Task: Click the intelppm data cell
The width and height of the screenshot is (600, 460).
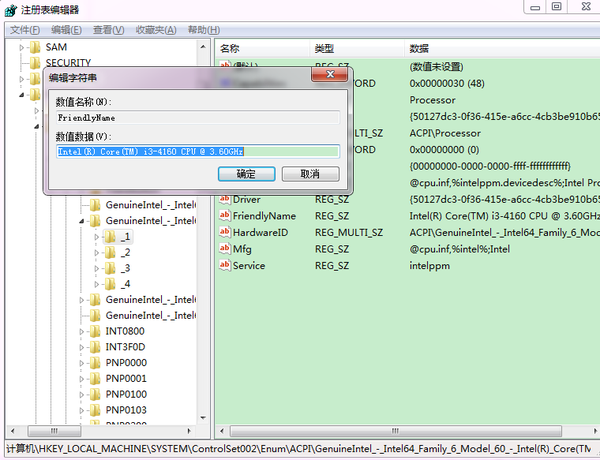Action: pyautogui.click(x=429, y=266)
